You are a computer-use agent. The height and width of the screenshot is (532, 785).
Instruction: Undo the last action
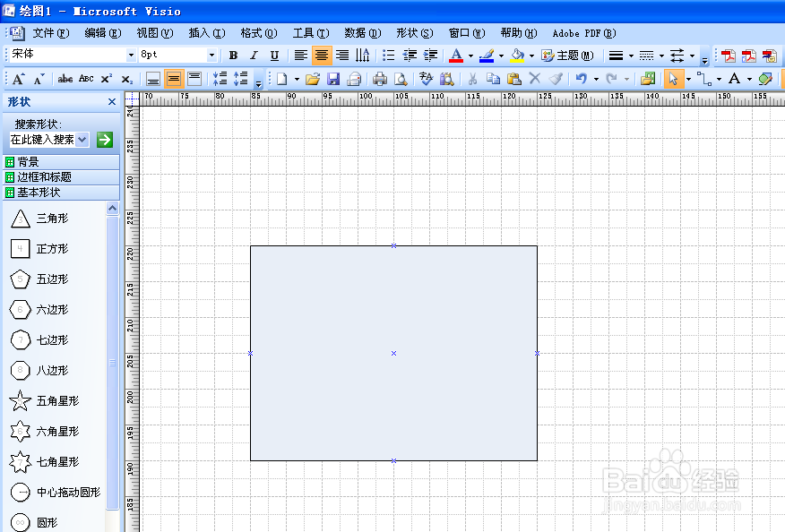582,79
